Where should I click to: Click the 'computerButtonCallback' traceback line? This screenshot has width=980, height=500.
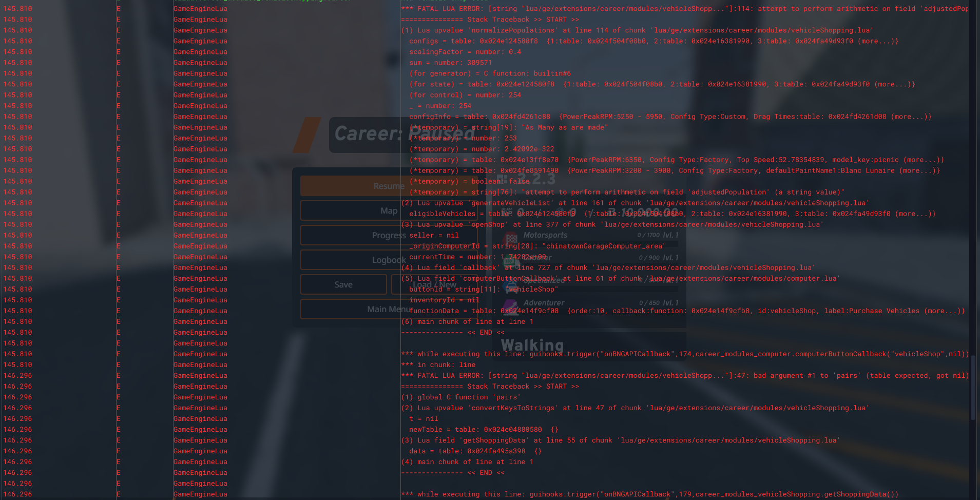(621, 278)
